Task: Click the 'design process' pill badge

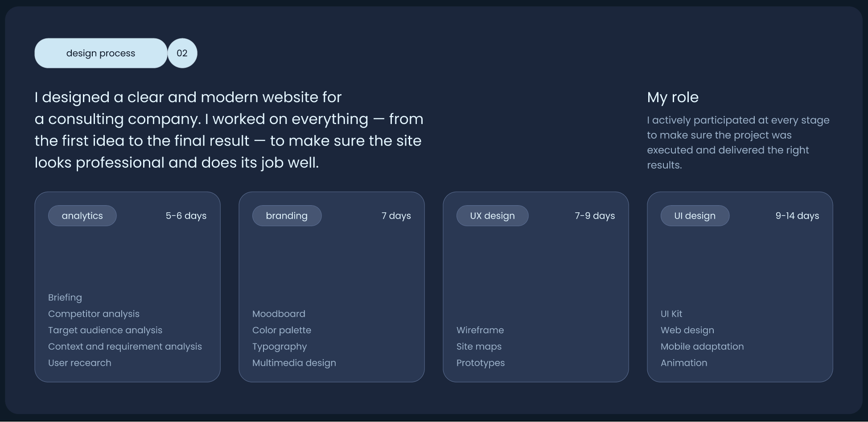Action: pos(100,53)
